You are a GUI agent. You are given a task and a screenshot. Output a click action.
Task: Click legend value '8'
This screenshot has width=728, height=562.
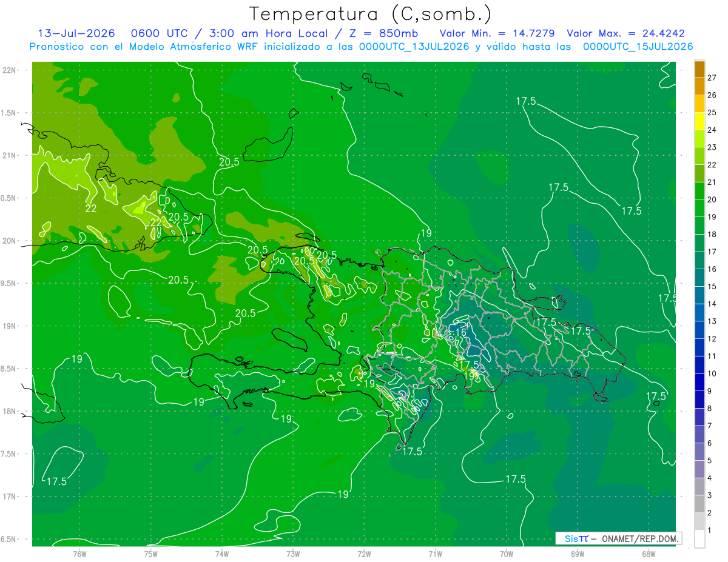[710, 409]
